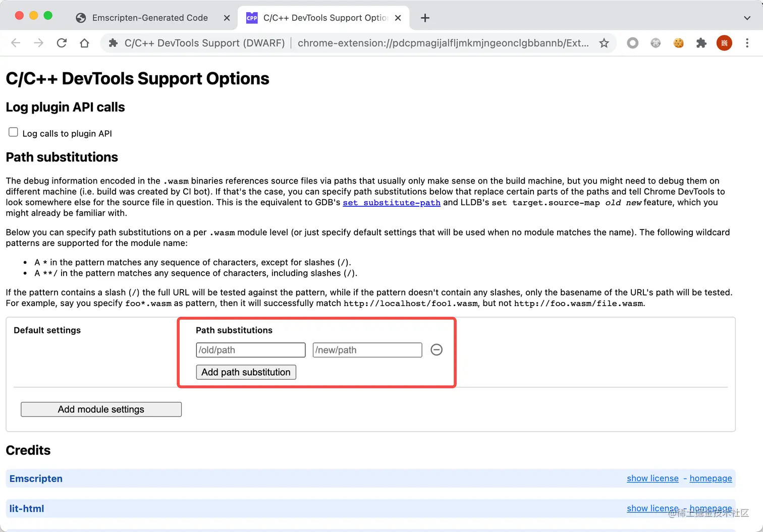This screenshot has height=532, width=763.
Task: Remove the path substitution row with minus icon
Action: click(x=437, y=349)
